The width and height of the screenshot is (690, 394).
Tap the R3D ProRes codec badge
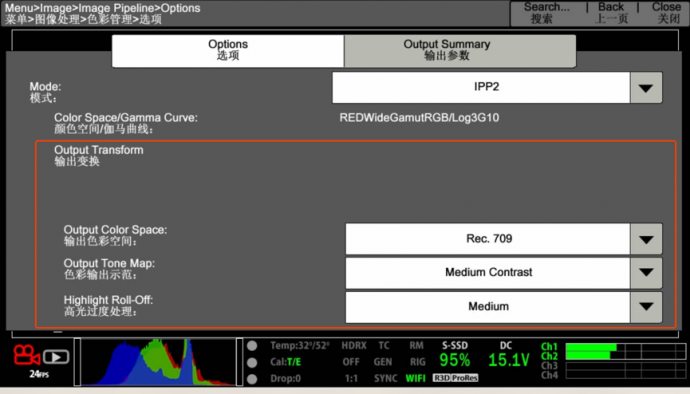455,378
